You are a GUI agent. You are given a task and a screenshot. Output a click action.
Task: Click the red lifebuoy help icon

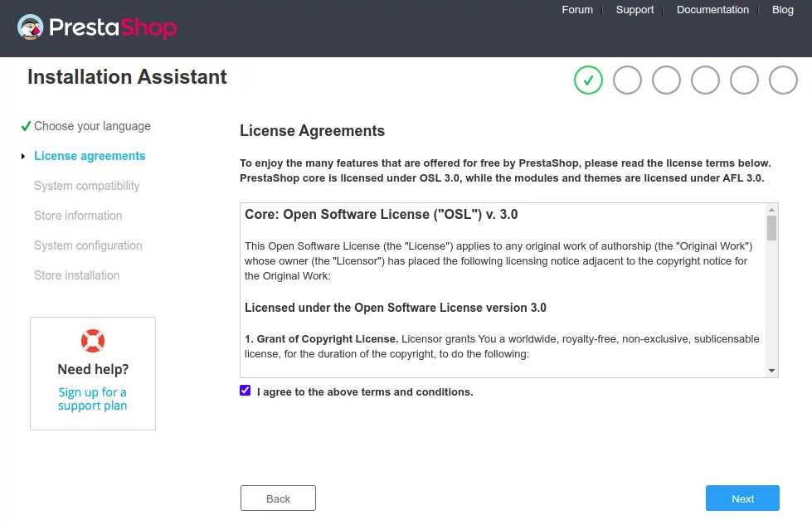93,341
